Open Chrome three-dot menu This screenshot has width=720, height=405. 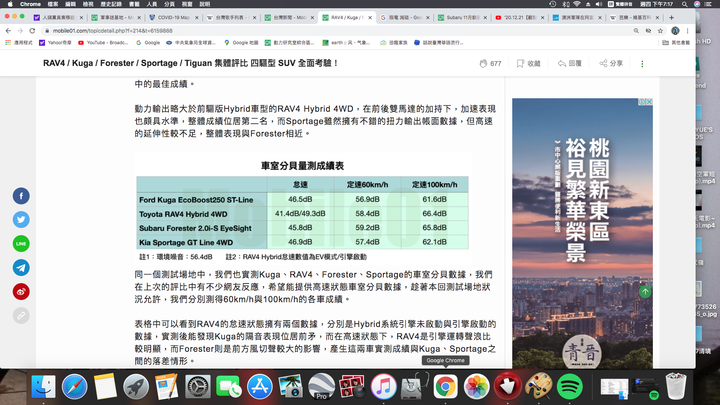tap(687, 31)
